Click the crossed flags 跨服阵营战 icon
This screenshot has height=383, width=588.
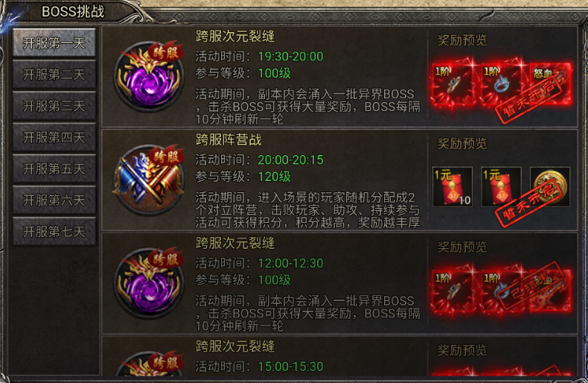(x=150, y=180)
